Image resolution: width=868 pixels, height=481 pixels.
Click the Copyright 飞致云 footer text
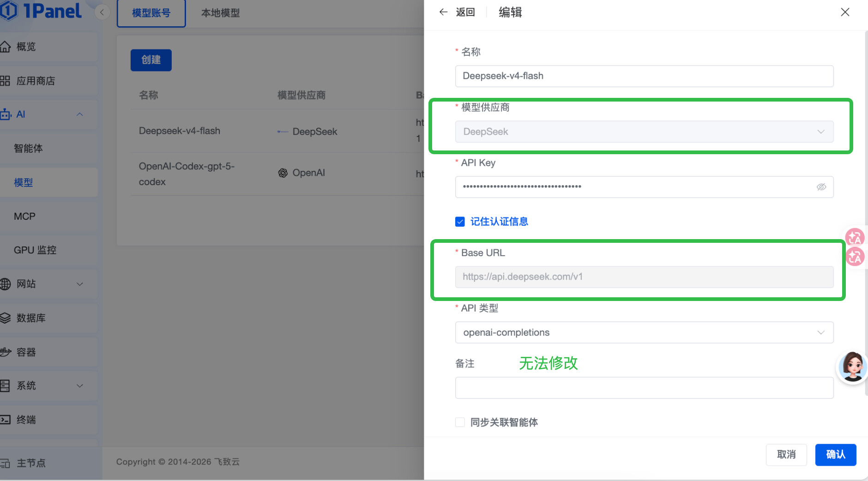pos(178,462)
